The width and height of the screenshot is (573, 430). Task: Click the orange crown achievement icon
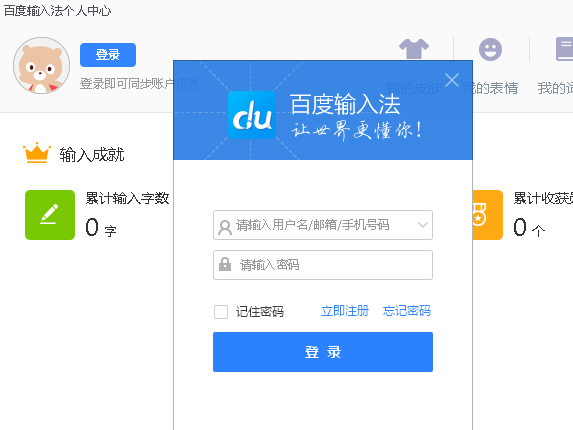point(37,153)
